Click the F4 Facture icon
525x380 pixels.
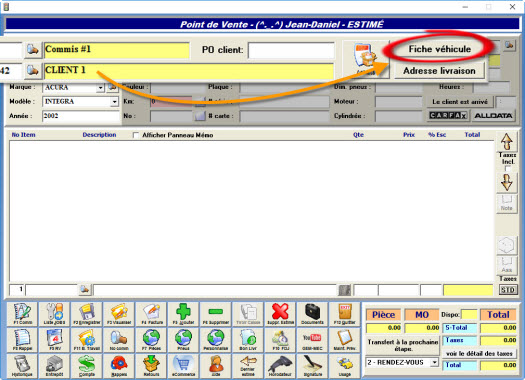tap(151, 314)
